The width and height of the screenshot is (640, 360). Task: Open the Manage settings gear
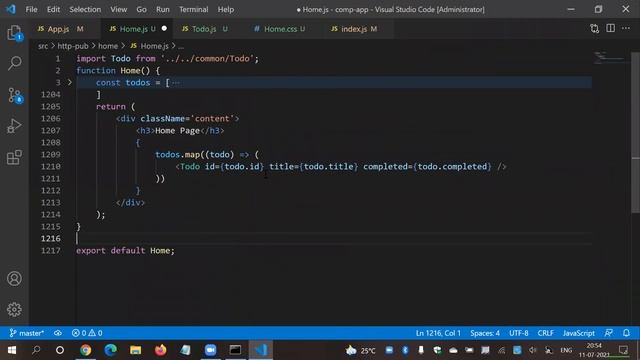[x=14, y=309]
